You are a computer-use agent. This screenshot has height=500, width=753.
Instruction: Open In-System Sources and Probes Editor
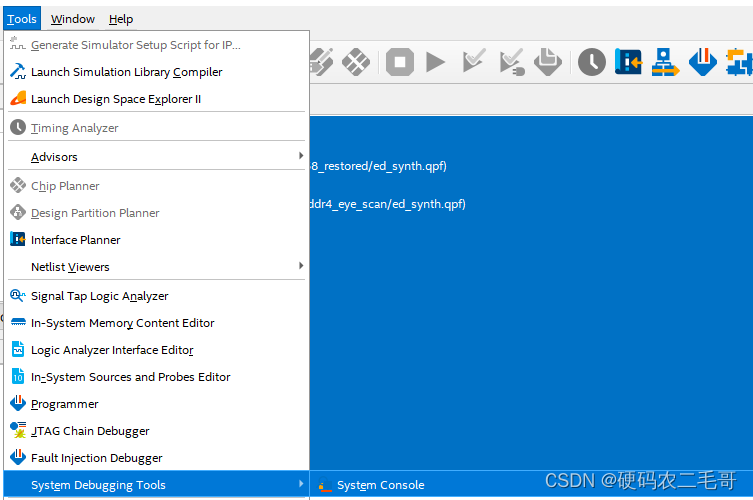(x=131, y=377)
